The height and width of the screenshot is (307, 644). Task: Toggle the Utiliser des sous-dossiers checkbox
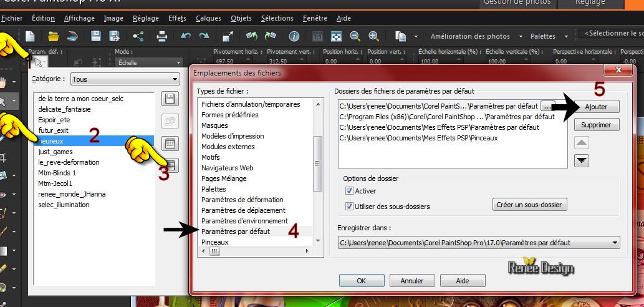349,207
